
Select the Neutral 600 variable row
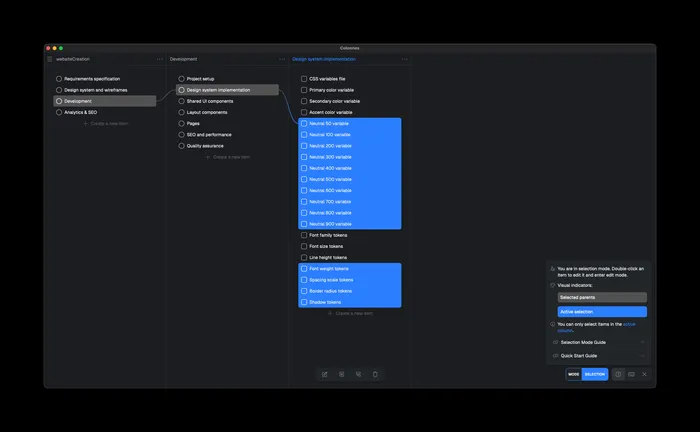350,191
